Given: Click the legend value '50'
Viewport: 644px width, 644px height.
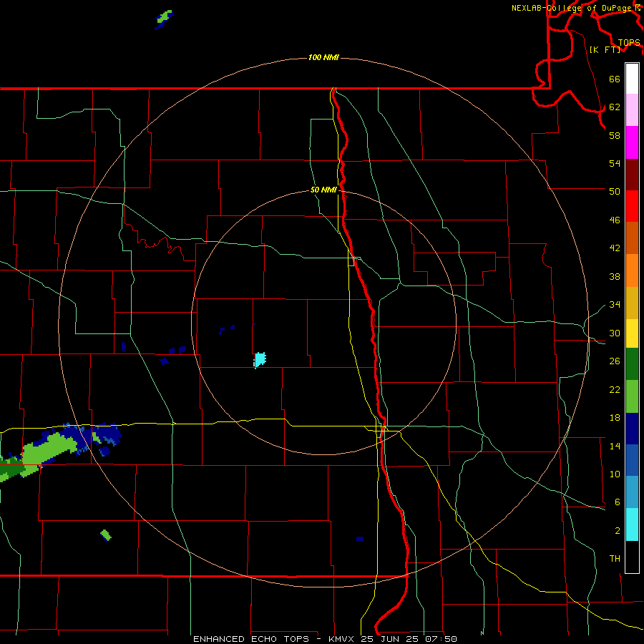Looking at the screenshot, I should (615, 191).
